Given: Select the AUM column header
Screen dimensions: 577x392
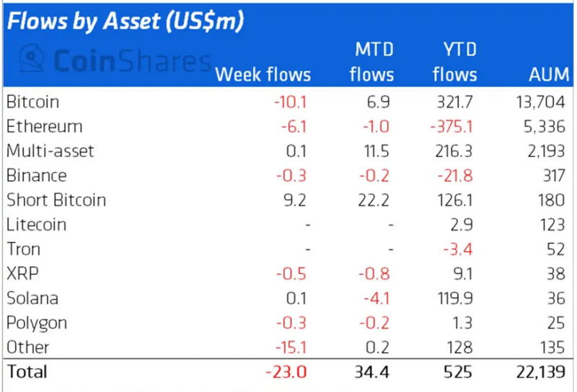Looking at the screenshot, I should 549,75.
